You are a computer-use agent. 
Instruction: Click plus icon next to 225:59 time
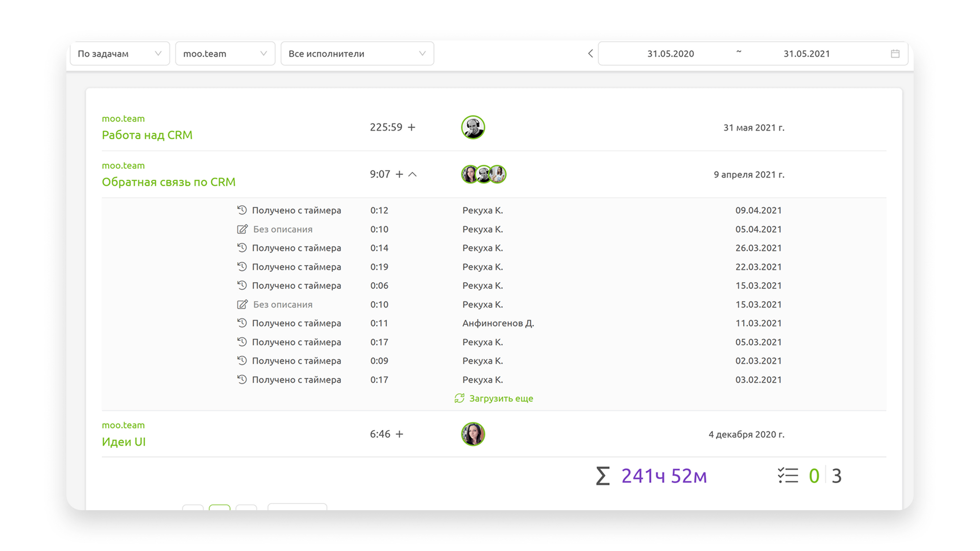pos(411,127)
